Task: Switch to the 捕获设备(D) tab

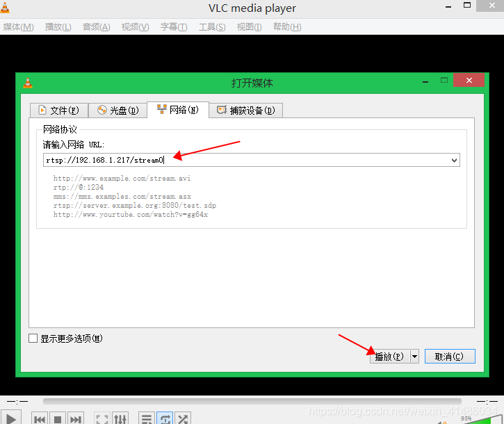Action: 246,111
